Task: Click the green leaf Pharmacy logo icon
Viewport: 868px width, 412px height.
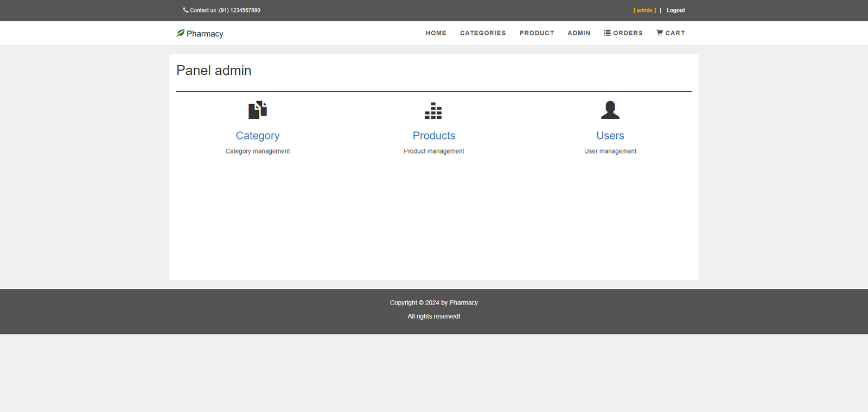Action: click(x=181, y=33)
